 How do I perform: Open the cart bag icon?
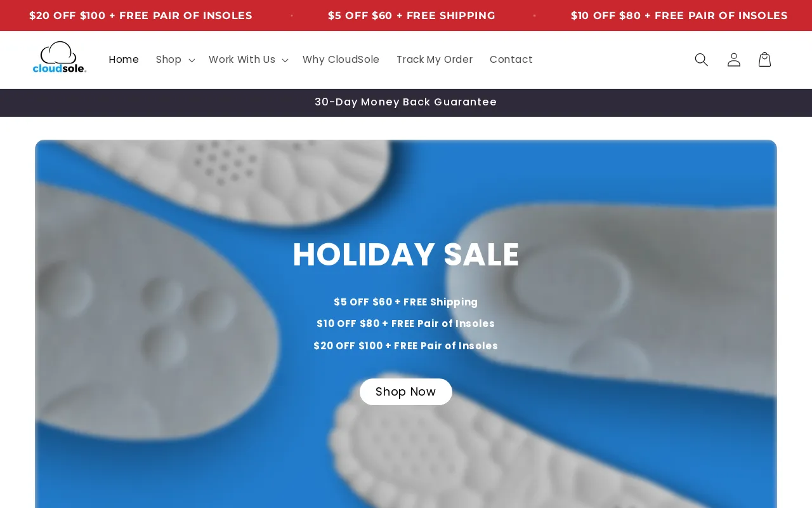[x=764, y=59]
